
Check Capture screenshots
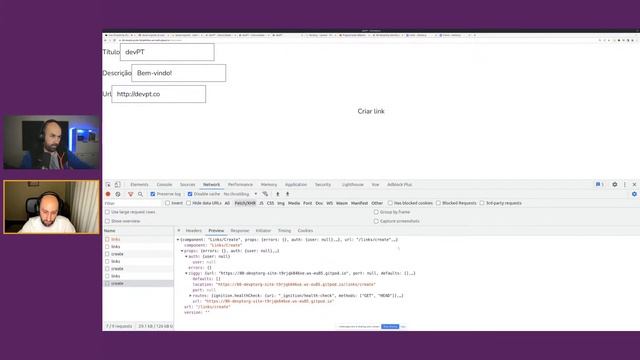click(x=376, y=221)
